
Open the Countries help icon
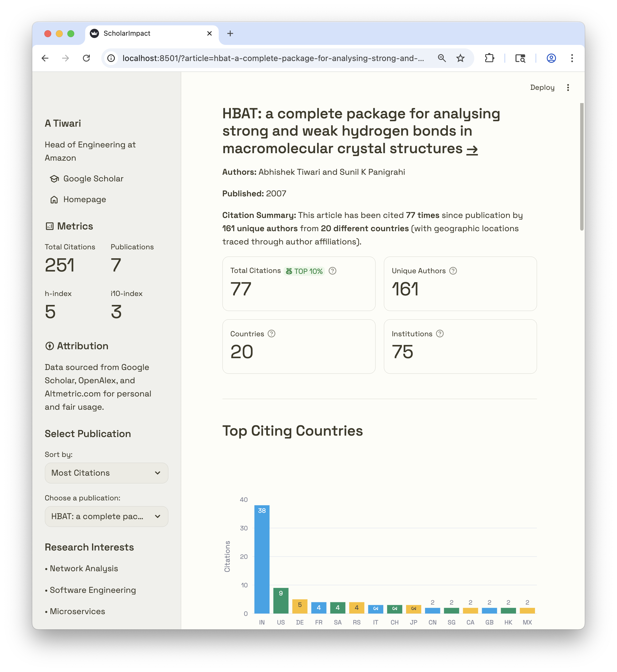coord(271,334)
